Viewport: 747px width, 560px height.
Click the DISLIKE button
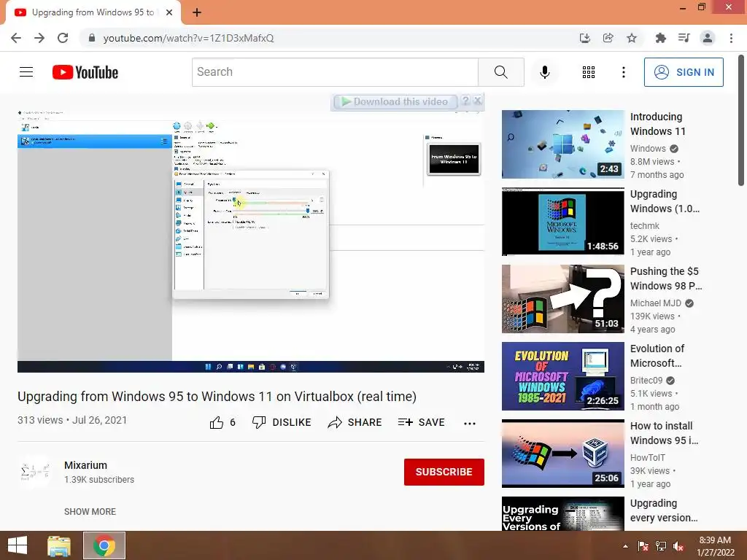282,422
